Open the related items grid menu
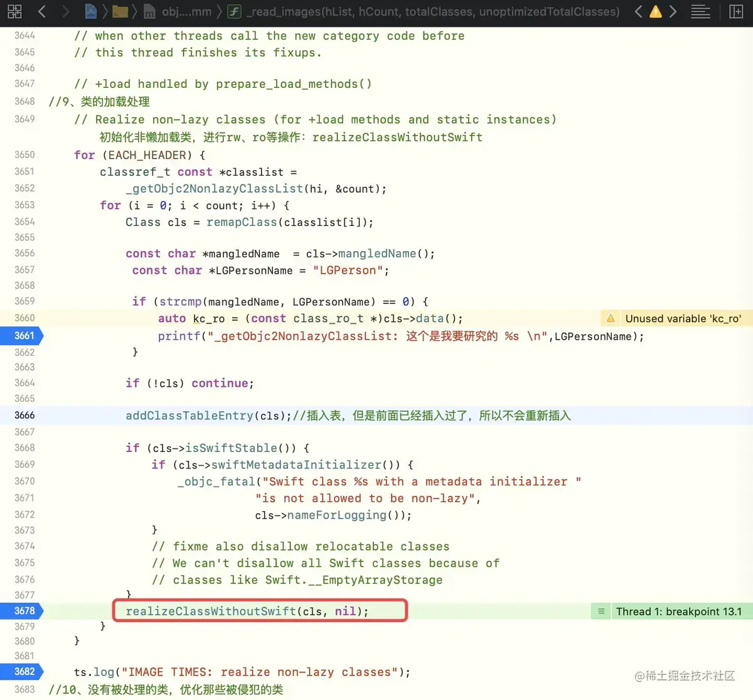The width and height of the screenshot is (753, 700). [x=14, y=11]
